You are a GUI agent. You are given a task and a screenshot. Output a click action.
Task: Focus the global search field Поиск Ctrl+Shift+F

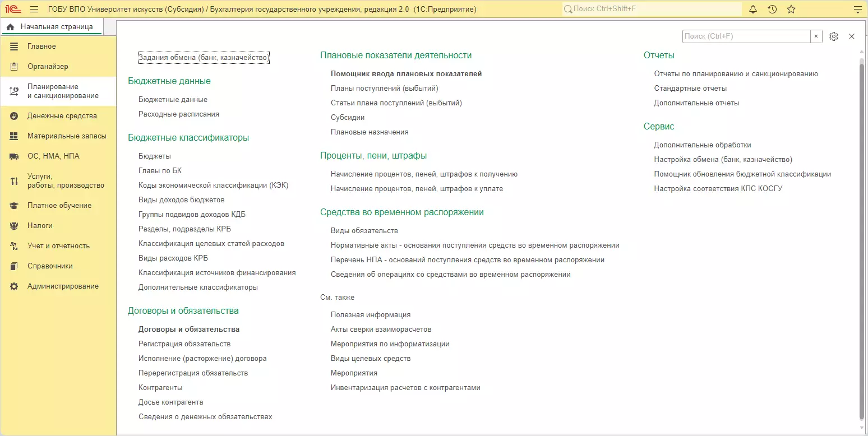pyautogui.click(x=652, y=9)
